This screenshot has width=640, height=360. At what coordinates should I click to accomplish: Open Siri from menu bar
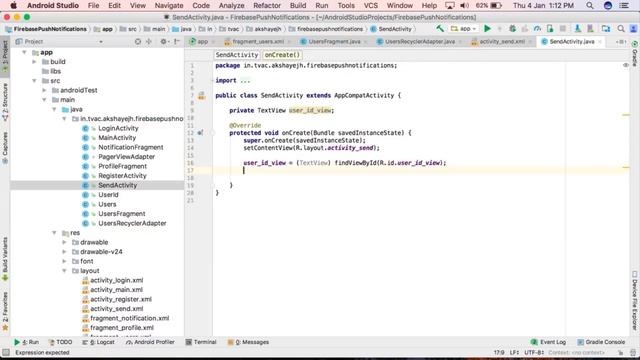click(608, 5)
